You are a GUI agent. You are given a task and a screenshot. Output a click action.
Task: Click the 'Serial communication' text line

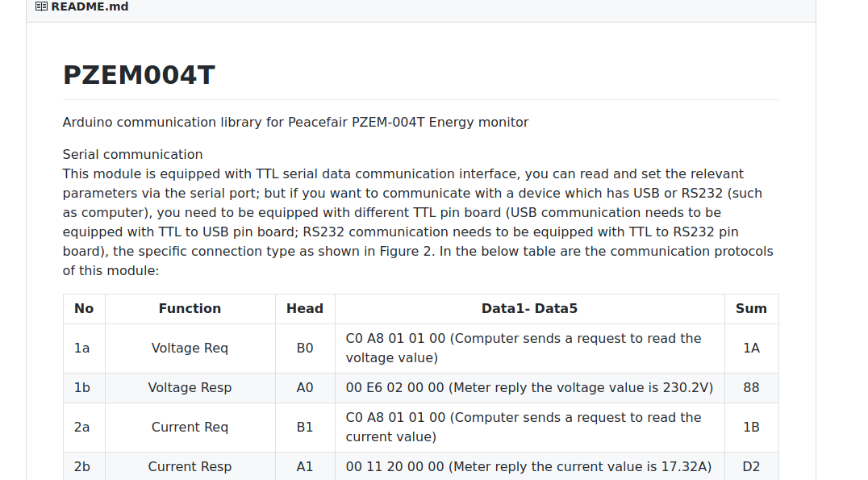coord(133,154)
